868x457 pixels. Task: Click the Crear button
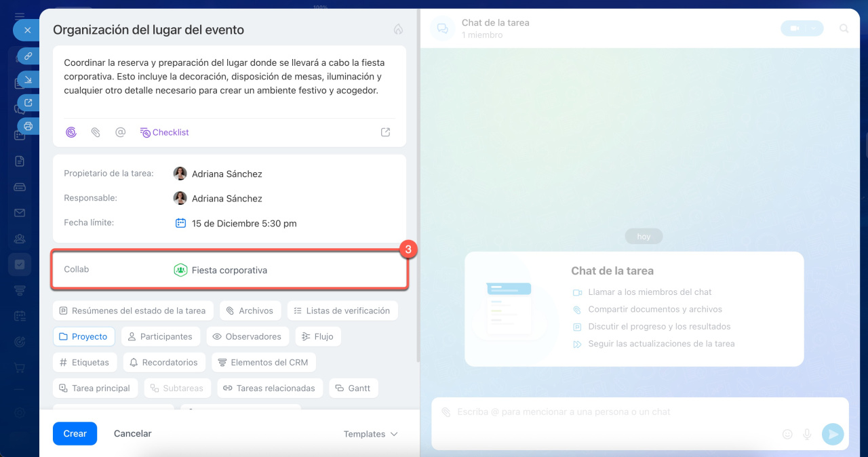click(75, 433)
